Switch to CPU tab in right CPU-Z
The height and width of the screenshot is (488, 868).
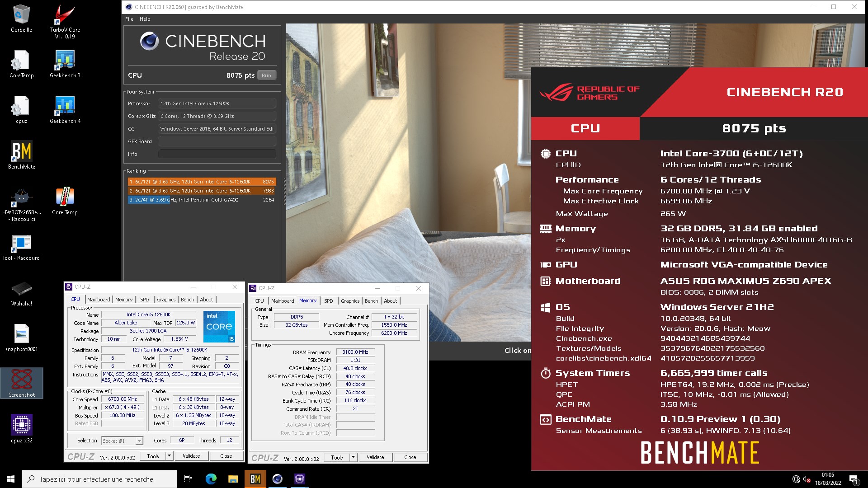(259, 301)
